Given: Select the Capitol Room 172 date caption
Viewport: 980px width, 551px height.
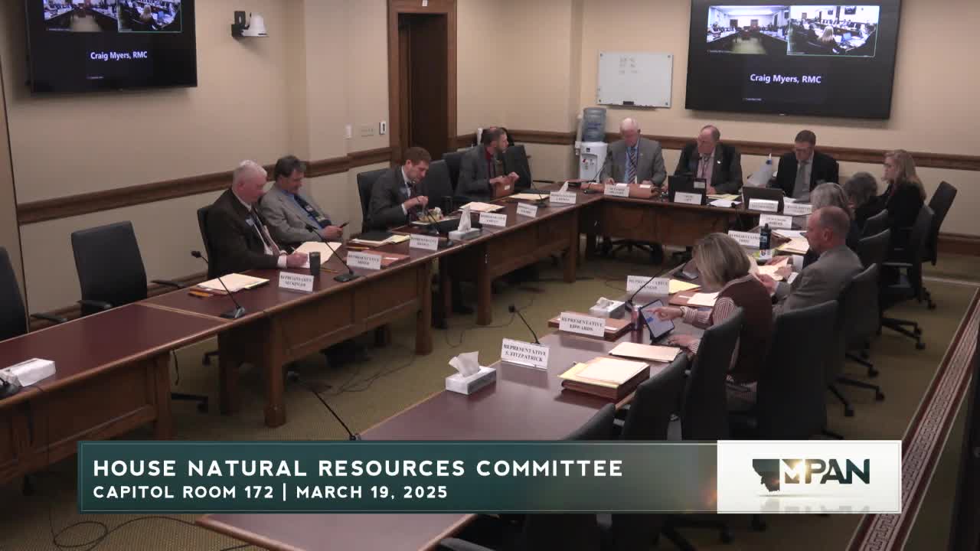Looking at the screenshot, I should click(270, 492).
